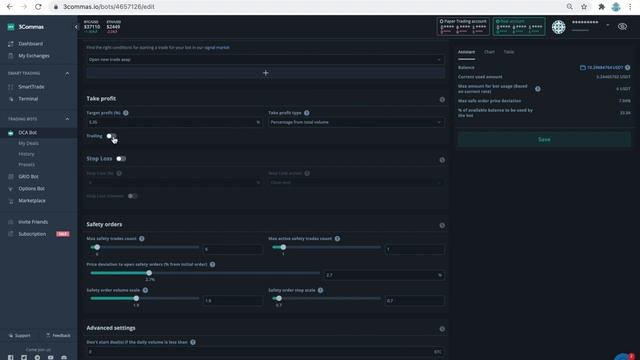Collapse the Trading Bots sidebar section
Image resolution: width=640 pixels, height=360 pixels.
pos(67,119)
